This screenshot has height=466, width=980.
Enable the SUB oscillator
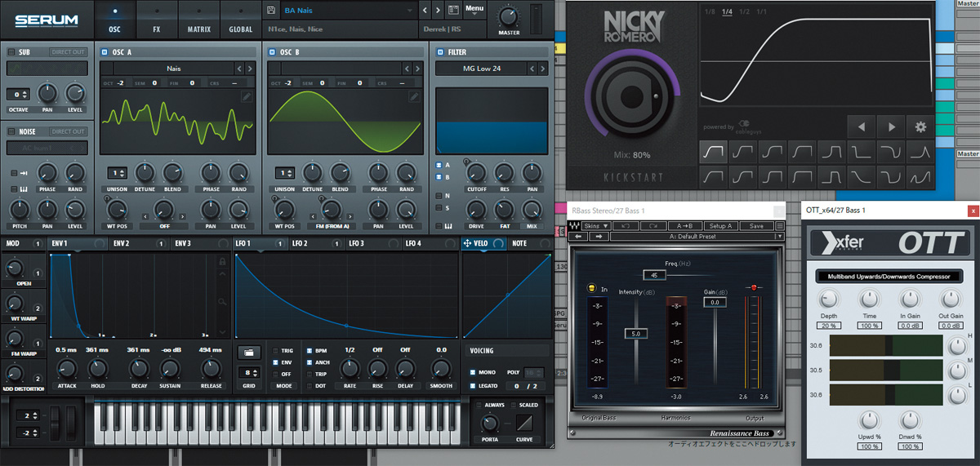point(11,52)
